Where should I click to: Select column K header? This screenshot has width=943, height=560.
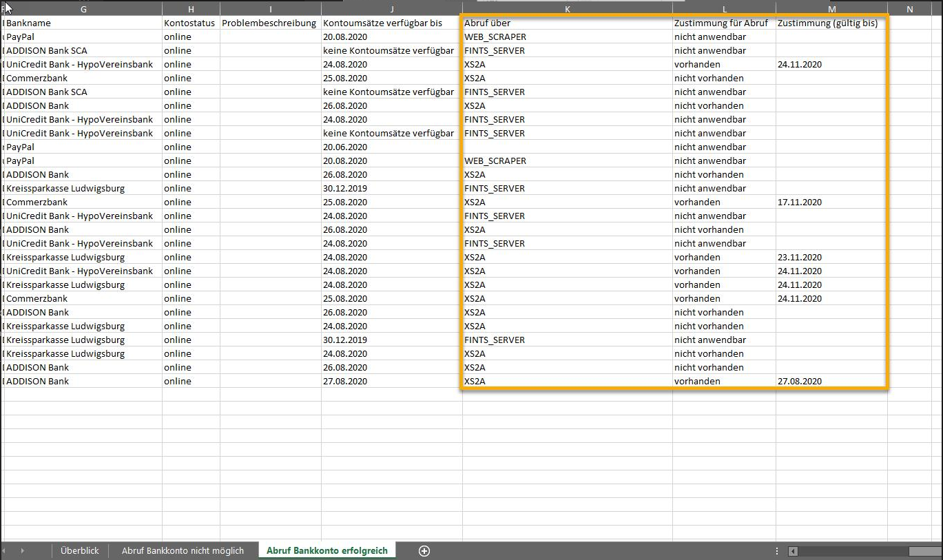[568, 9]
